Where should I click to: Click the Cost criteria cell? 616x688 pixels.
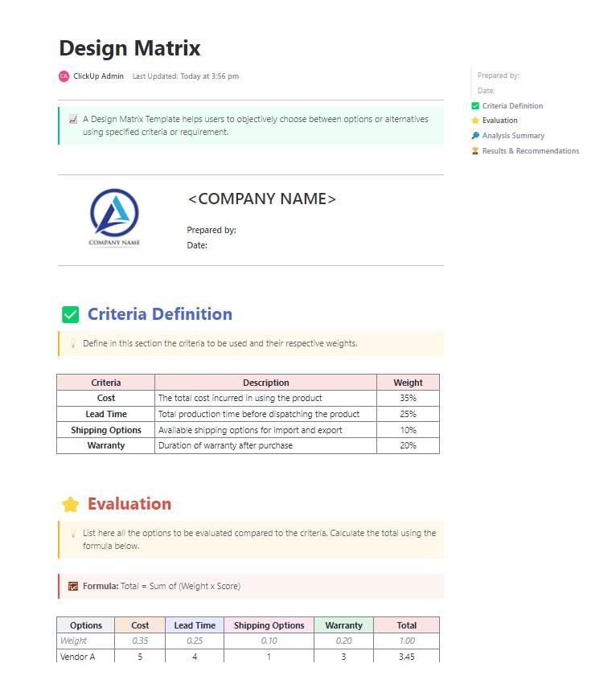pyautogui.click(x=106, y=398)
